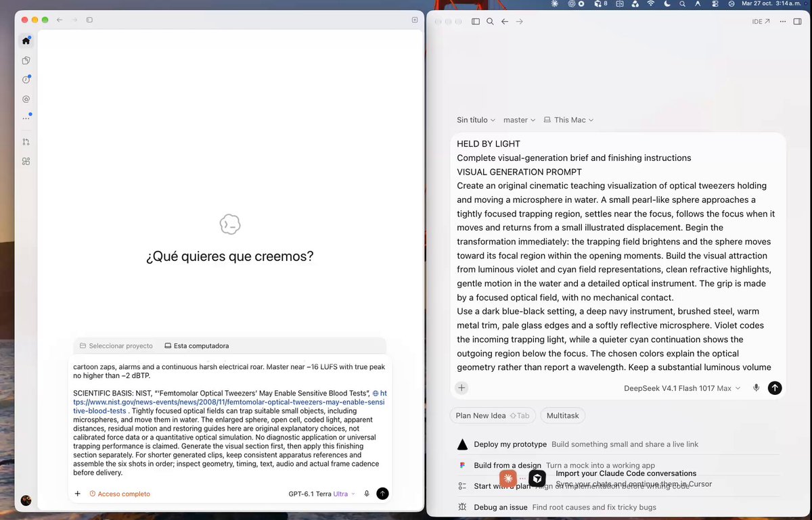Image resolution: width=812 pixels, height=520 pixels.
Task: Open the IDE view link in Cursor
Action: coord(761,22)
